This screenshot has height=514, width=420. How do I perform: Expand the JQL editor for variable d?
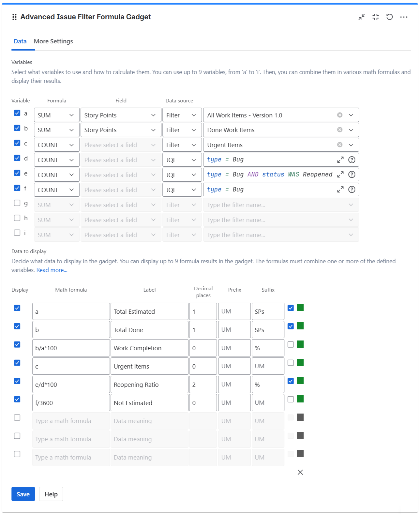340,160
